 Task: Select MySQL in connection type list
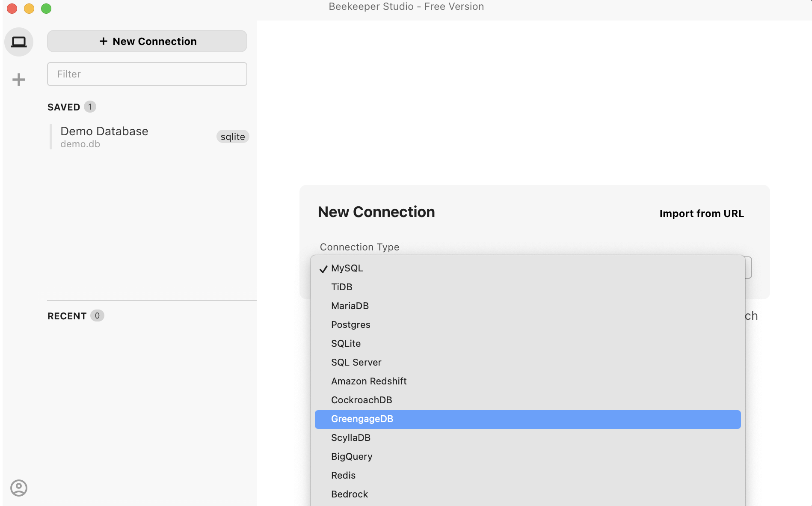[x=528, y=268]
